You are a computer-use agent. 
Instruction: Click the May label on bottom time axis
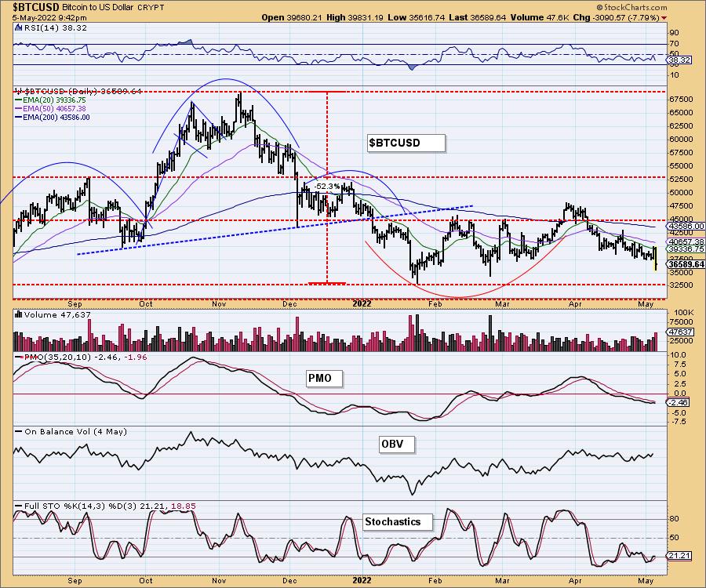tap(646, 580)
